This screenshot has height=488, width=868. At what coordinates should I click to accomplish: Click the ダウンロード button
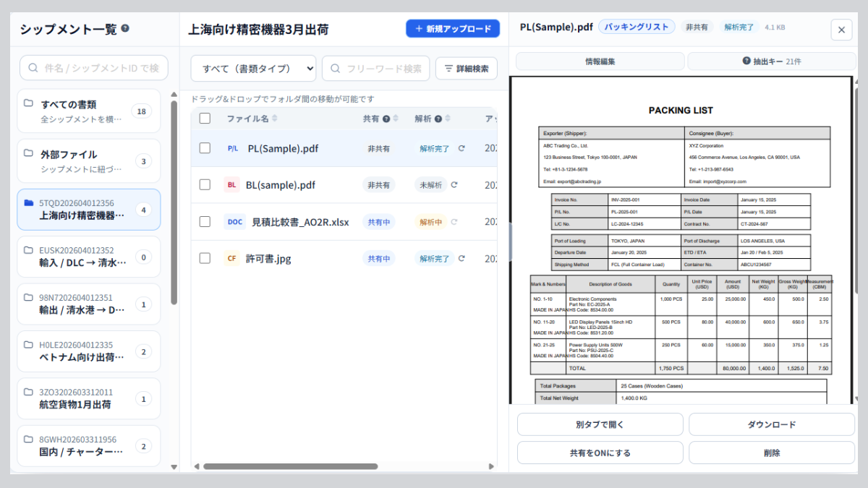(771, 424)
